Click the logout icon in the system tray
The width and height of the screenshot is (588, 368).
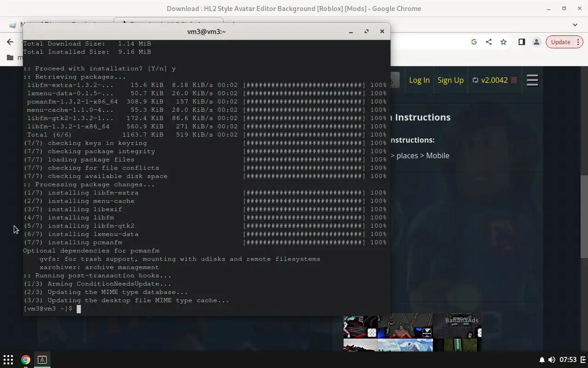(x=584, y=360)
